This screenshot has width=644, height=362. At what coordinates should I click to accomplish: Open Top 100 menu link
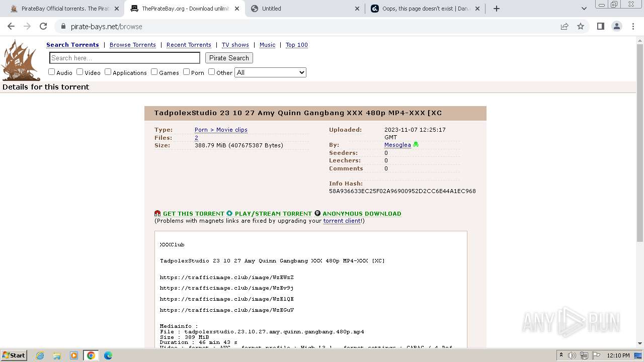(x=297, y=45)
